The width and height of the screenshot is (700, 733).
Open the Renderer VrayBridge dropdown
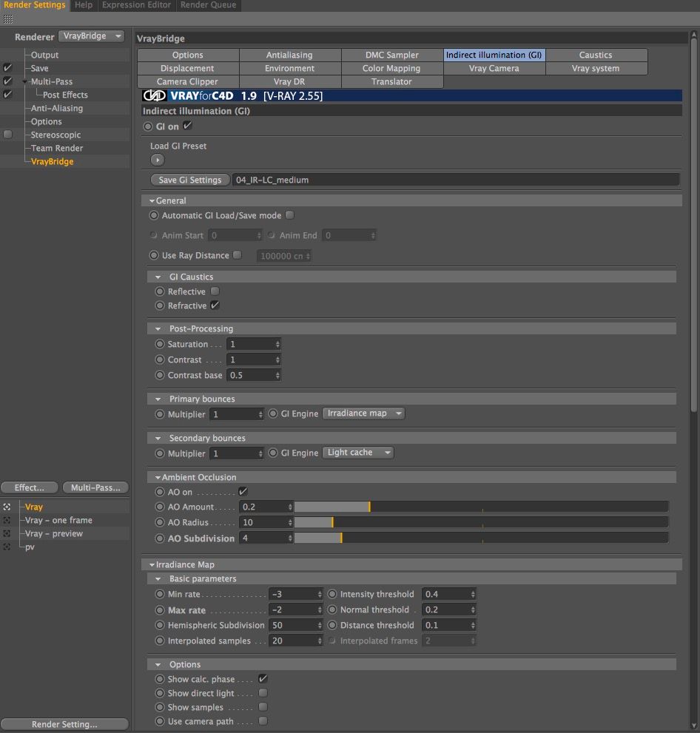pyautogui.click(x=92, y=36)
